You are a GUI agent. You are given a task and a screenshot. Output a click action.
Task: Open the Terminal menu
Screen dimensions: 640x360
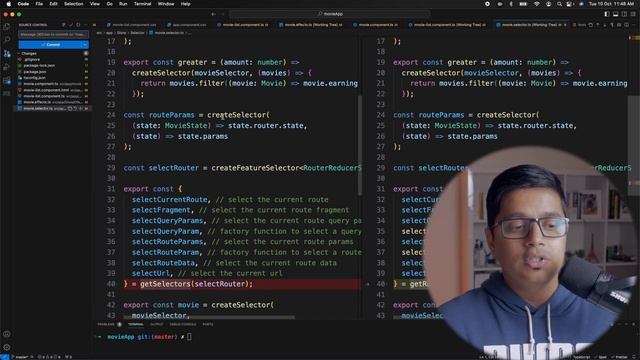click(x=142, y=4)
